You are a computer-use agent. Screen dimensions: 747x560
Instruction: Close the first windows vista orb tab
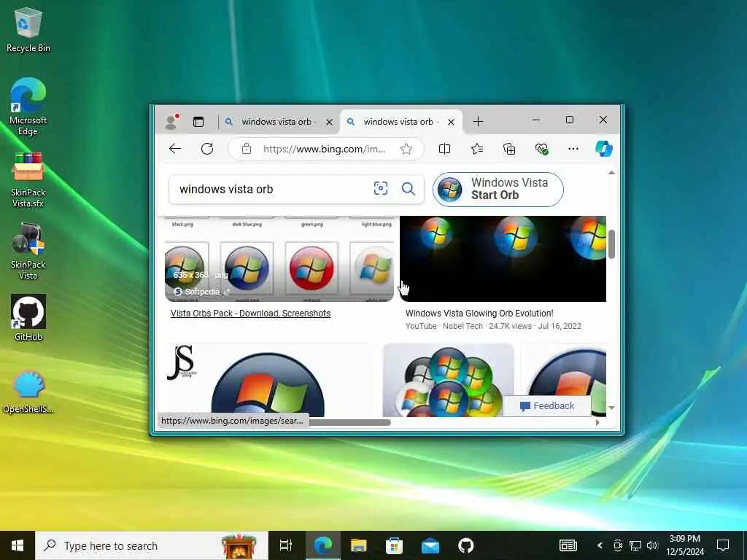(329, 122)
